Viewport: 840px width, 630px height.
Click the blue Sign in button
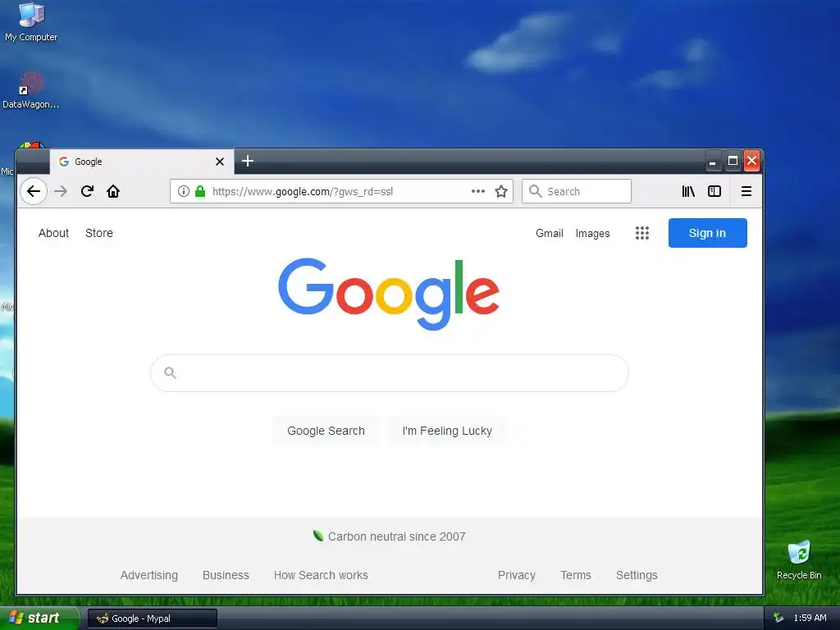click(707, 233)
